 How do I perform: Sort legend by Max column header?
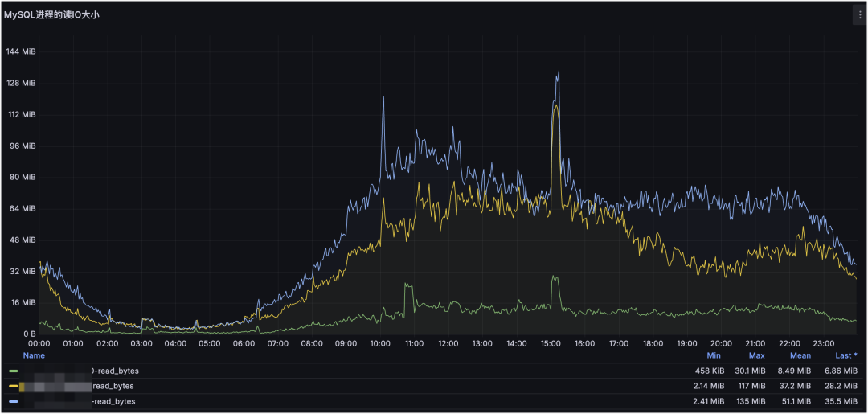pyautogui.click(x=757, y=355)
